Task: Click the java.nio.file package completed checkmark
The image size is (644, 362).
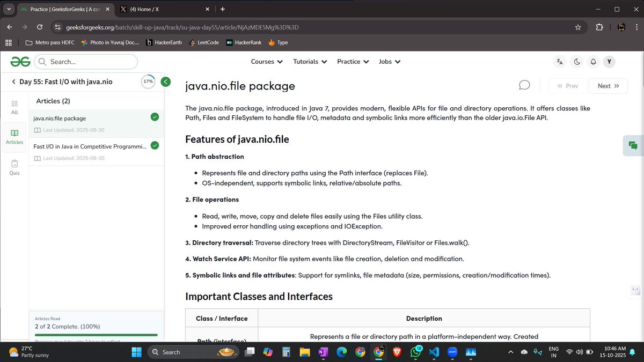Action: pos(155,117)
